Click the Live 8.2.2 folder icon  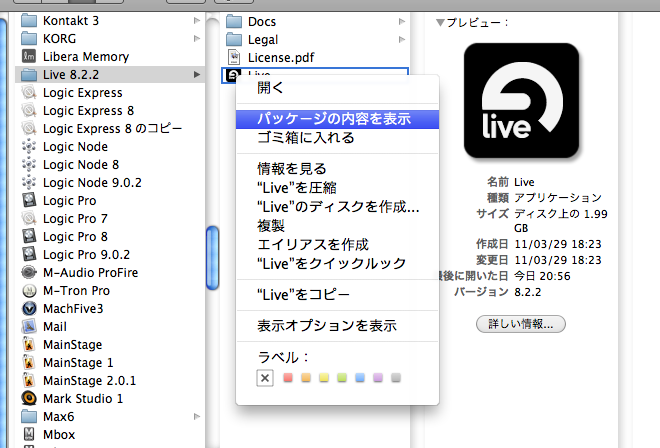(29, 75)
